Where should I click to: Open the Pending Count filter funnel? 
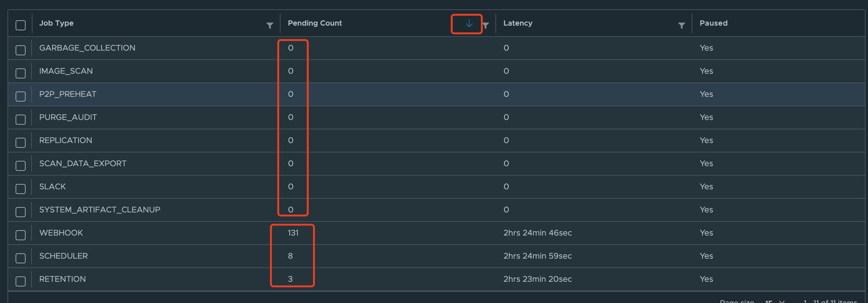486,24
